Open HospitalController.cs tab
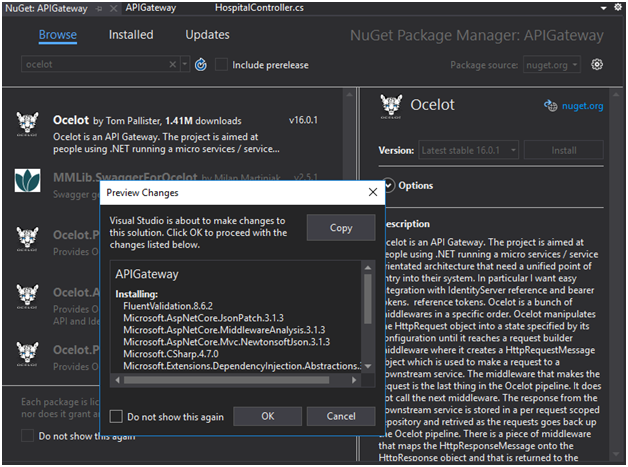628x467 pixels. (259, 8)
